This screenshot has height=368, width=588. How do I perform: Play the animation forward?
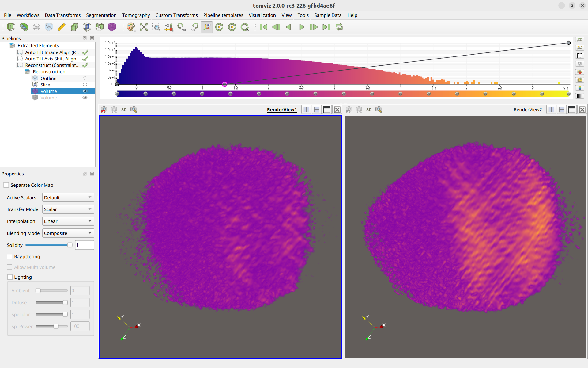[301, 27]
